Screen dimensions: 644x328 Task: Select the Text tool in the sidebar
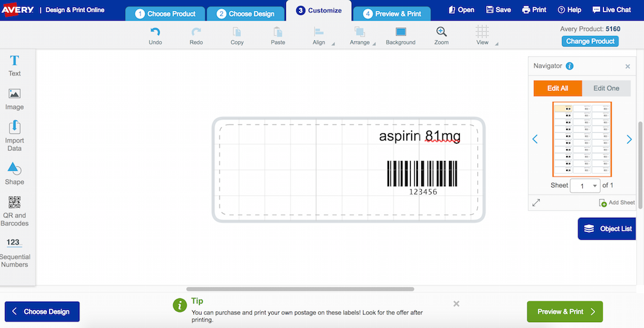pos(14,66)
